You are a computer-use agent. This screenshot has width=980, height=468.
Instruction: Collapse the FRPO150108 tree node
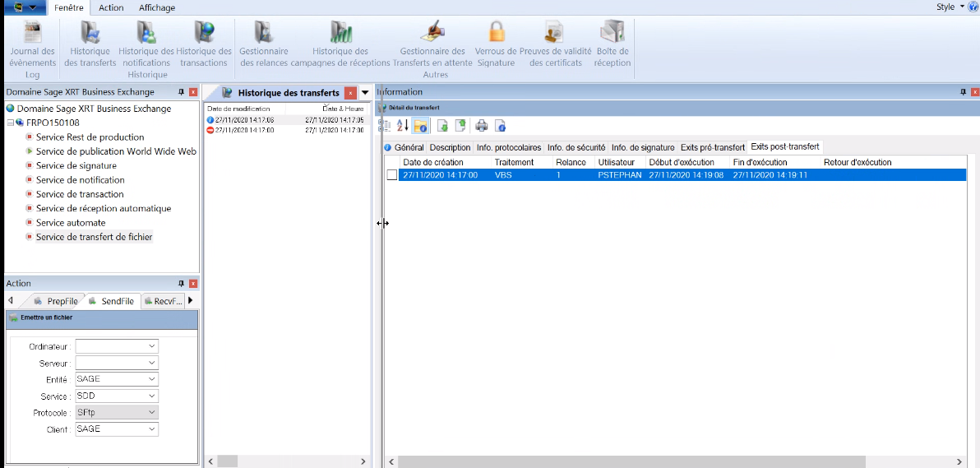point(10,123)
